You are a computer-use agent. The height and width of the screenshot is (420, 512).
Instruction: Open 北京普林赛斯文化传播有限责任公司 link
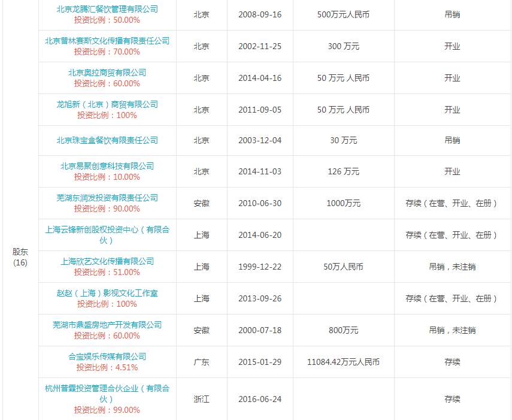(x=107, y=41)
